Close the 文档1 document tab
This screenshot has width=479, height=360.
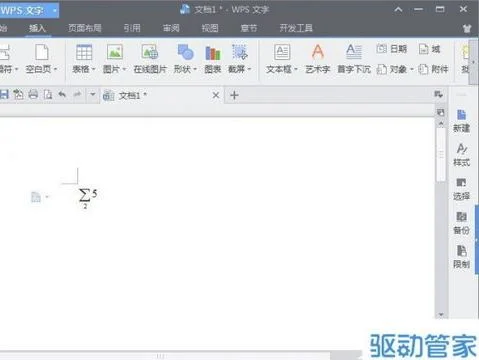[x=216, y=95]
